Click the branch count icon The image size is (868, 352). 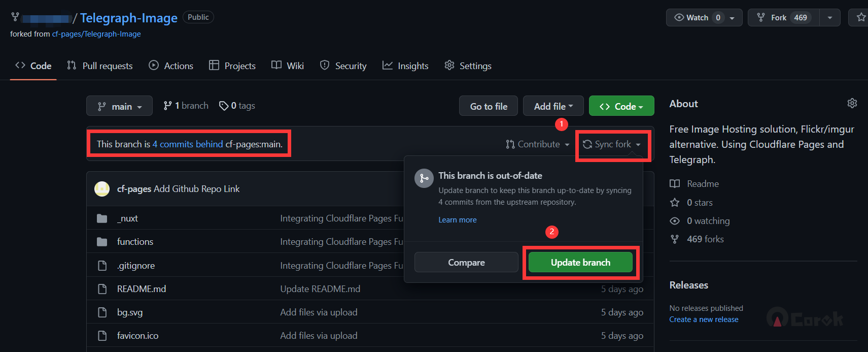[x=167, y=106]
